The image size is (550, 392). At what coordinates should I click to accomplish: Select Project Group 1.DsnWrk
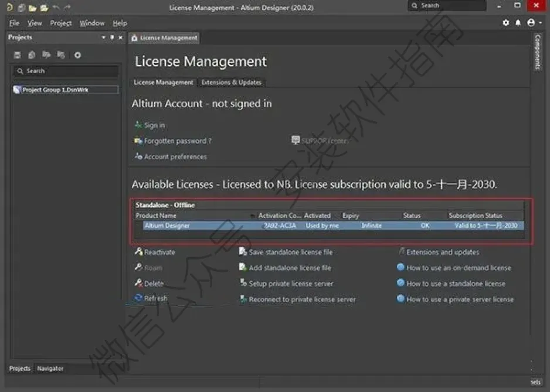pyautogui.click(x=66, y=90)
